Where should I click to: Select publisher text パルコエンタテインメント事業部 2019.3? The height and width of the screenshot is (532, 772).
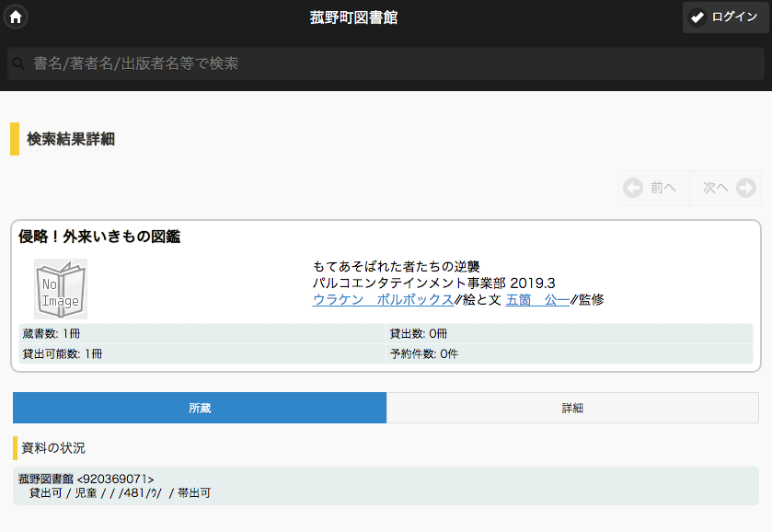coord(433,283)
